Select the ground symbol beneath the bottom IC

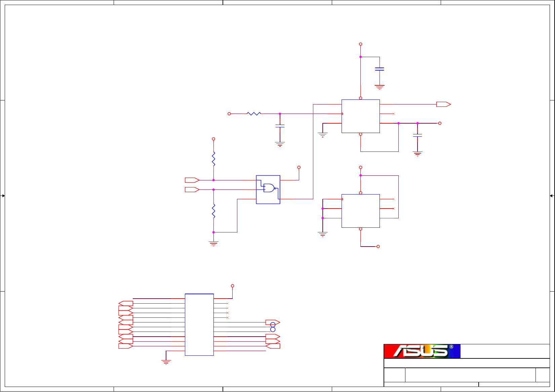coord(166,362)
